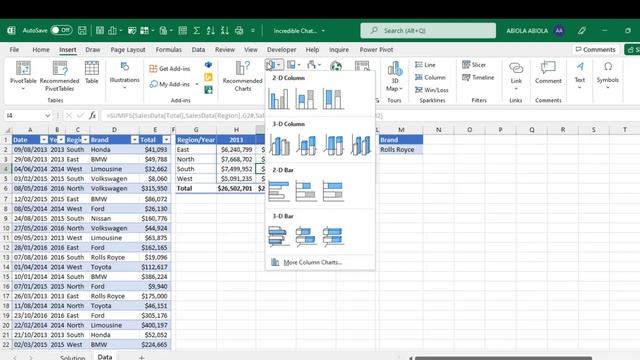Screen dimensions: 640x360
Task: Insert a Line sparkline
Action: tap(425, 64)
